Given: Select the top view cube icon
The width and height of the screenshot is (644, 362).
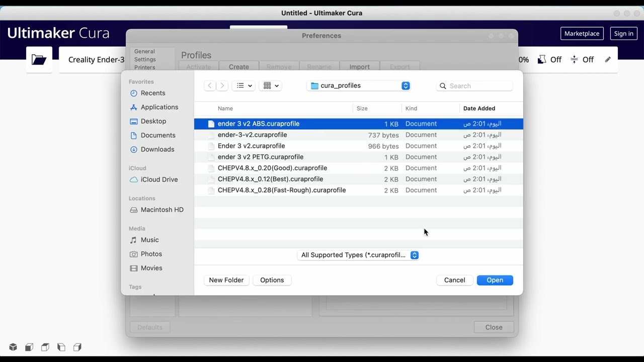Looking at the screenshot, I should [45, 347].
